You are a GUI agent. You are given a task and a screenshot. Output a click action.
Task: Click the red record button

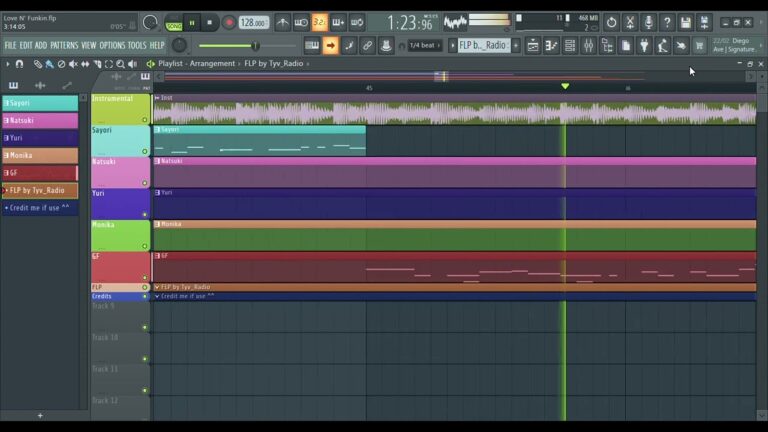tap(228, 23)
